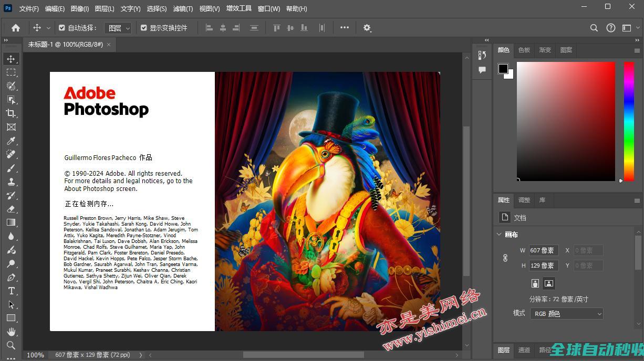The height and width of the screenshot is (361, 644).
Task: Select the Horizontal Type tool
Action: click(x=11, y=291)
